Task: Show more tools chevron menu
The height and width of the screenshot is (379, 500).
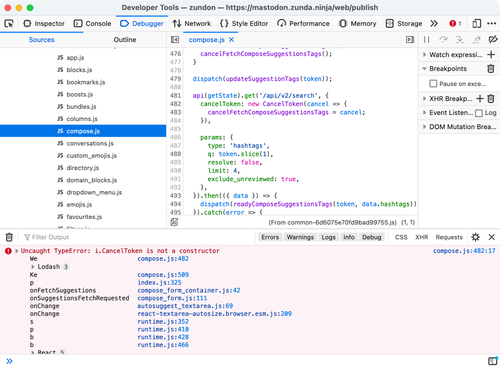Action: [434, 24]
